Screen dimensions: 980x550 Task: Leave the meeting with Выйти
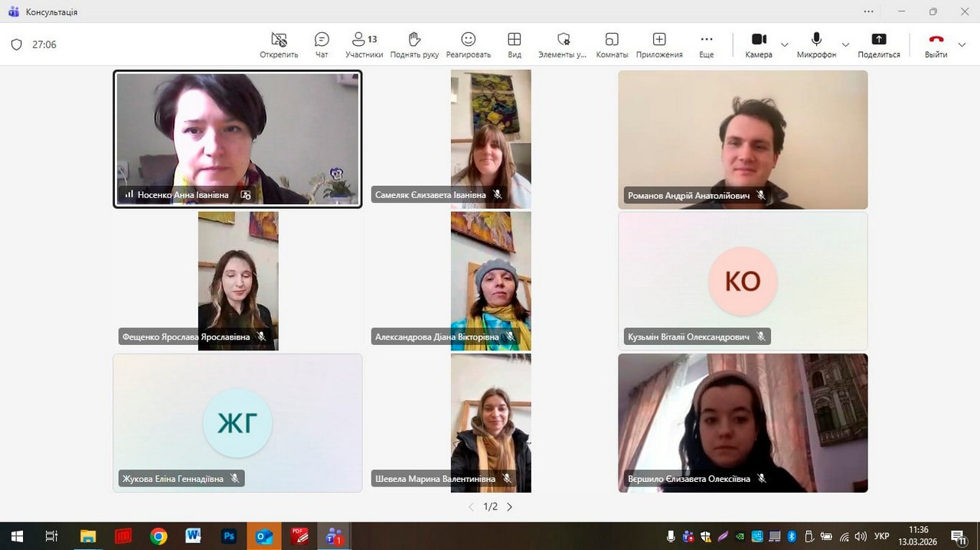[x=936, y=44]
